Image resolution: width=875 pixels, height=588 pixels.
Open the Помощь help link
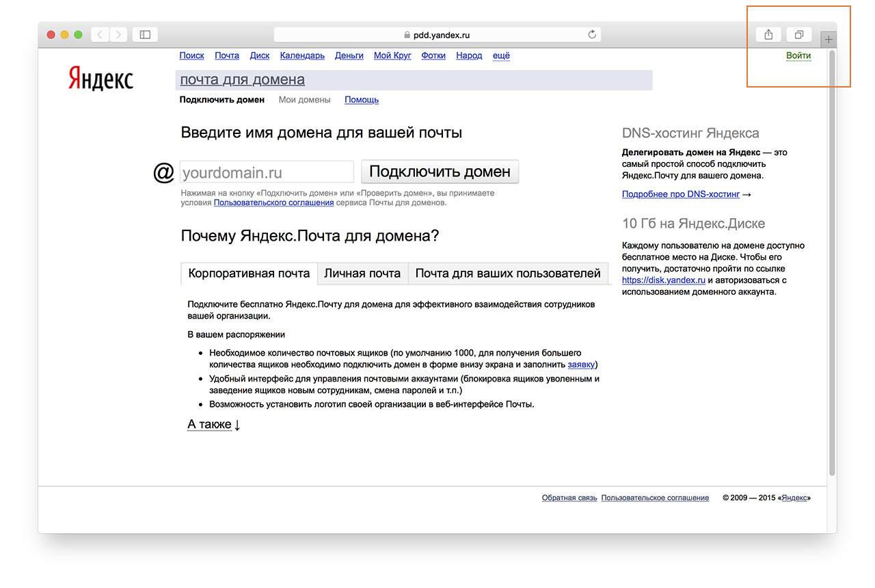(362, 100)
